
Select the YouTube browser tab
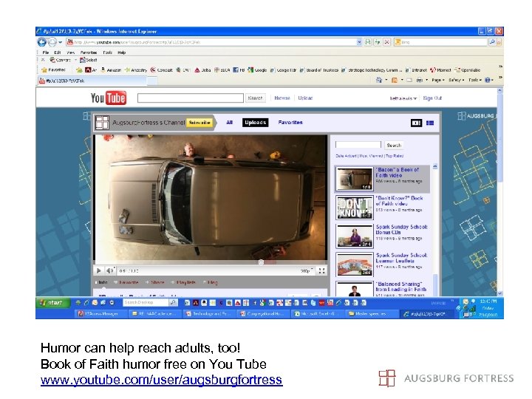pyautogui.click(x=92, y=81)
